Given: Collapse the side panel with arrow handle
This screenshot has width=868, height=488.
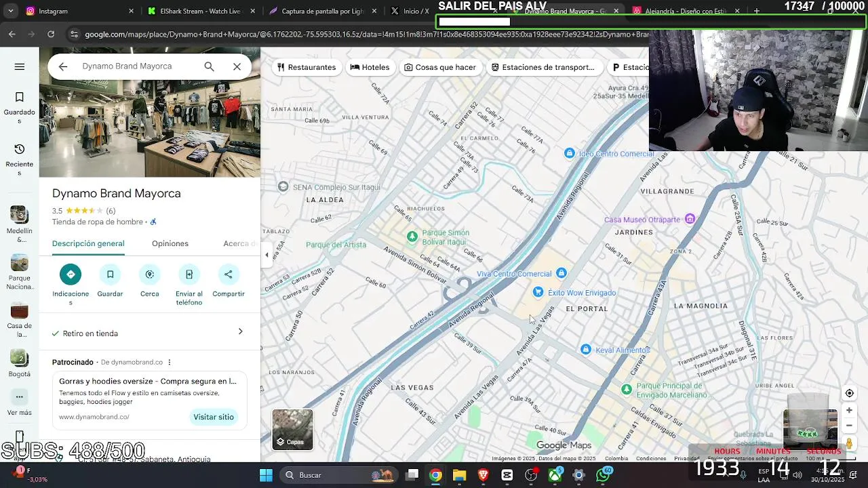Looking at the screenshot, I should (267, 255).
